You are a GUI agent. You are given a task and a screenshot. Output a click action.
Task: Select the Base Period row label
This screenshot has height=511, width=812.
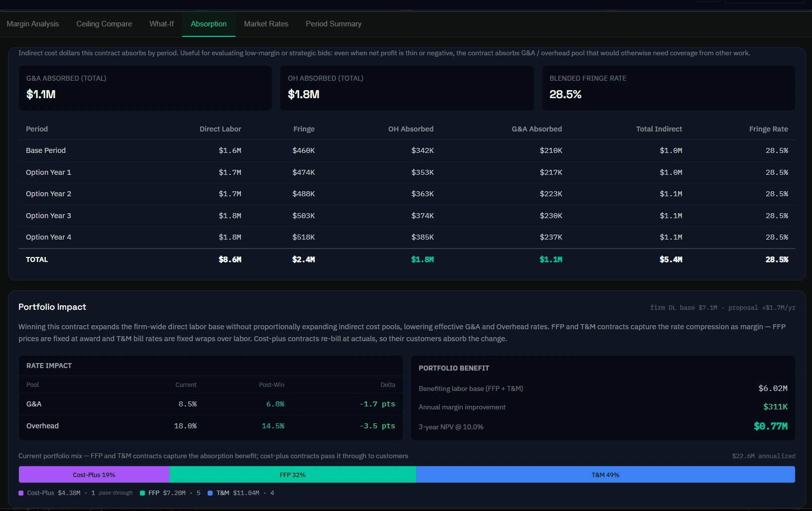(46, 150)
